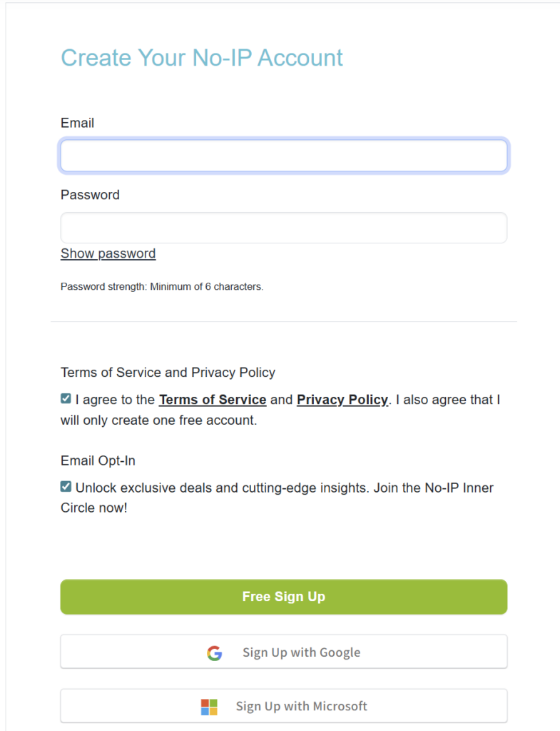Click into the Password input field
The height and width of the screenshot is (731, 560).
pos(284,228)
